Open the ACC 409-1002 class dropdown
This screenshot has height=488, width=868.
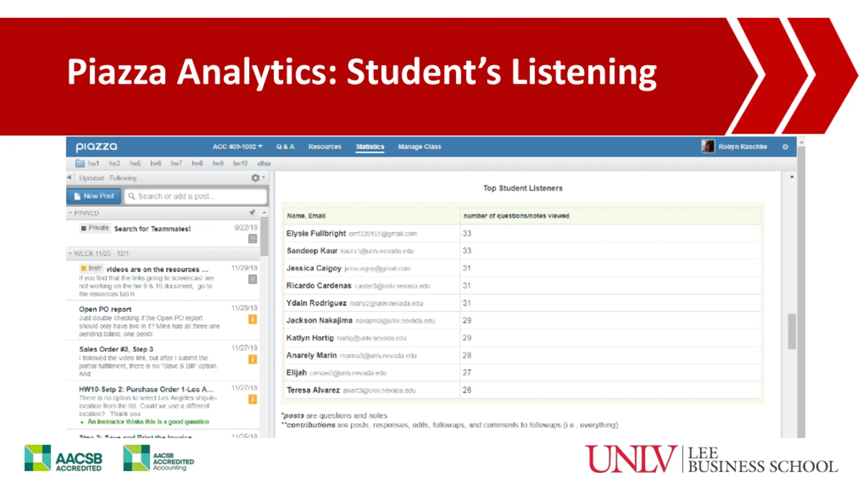[x=238, y=147]
